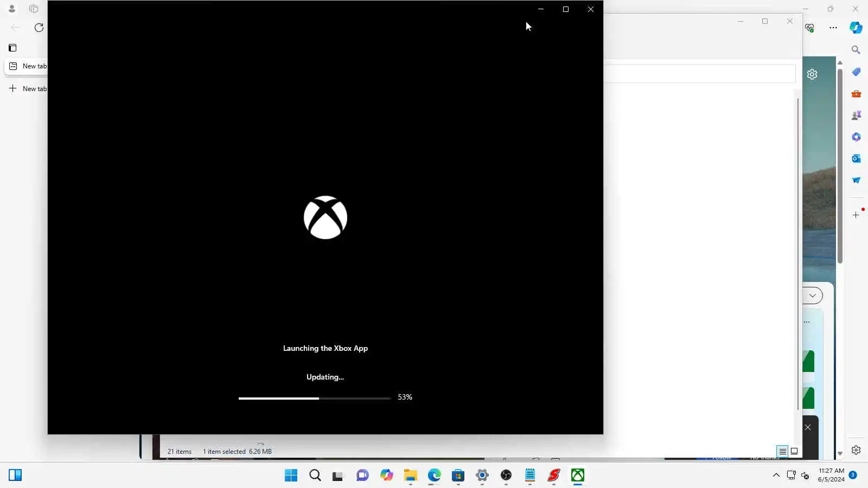Minimize the Xbox launcher window
This screenshot has width=868, height=488.
(541, 9)
